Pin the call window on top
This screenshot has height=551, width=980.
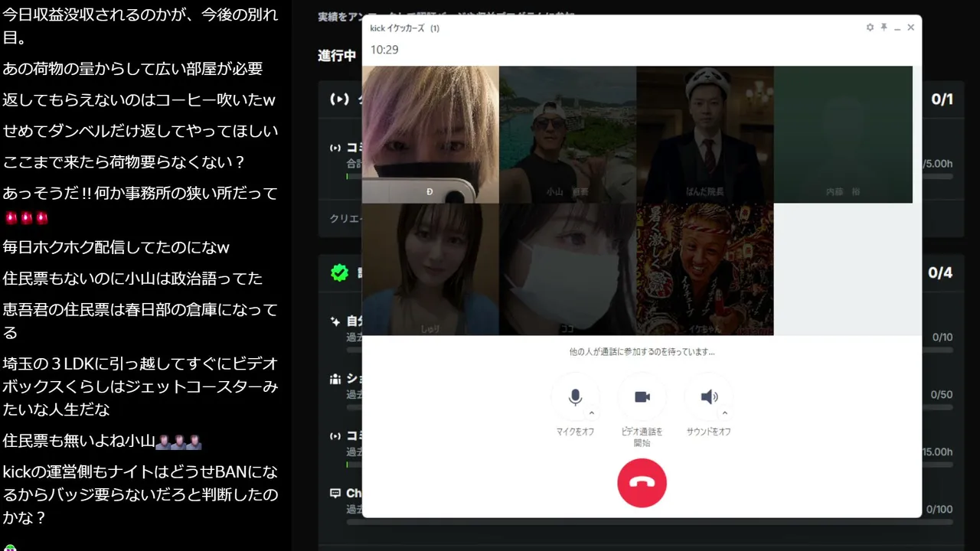[x=884, y=28]
